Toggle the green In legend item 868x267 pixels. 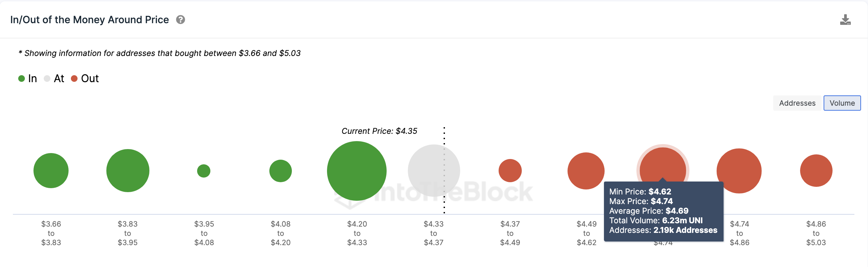click(x=27, y=79)
